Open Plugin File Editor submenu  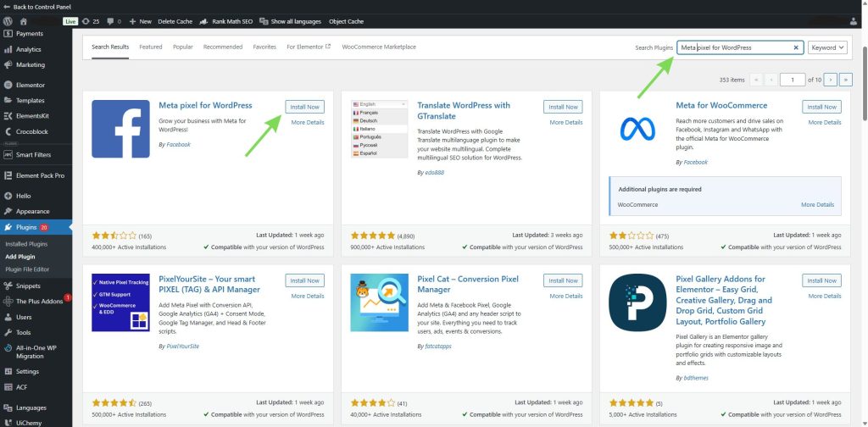(x=27, y=269)
